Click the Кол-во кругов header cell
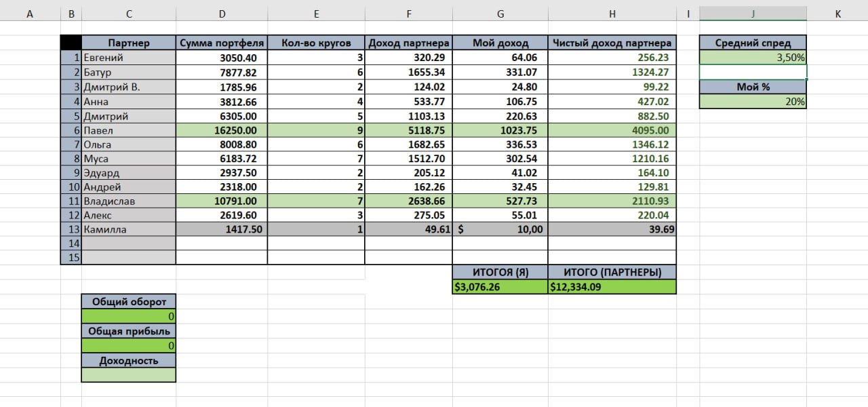The width and height of the screenshot is (868, 407). pyautogui.click(x=316, y=43)
